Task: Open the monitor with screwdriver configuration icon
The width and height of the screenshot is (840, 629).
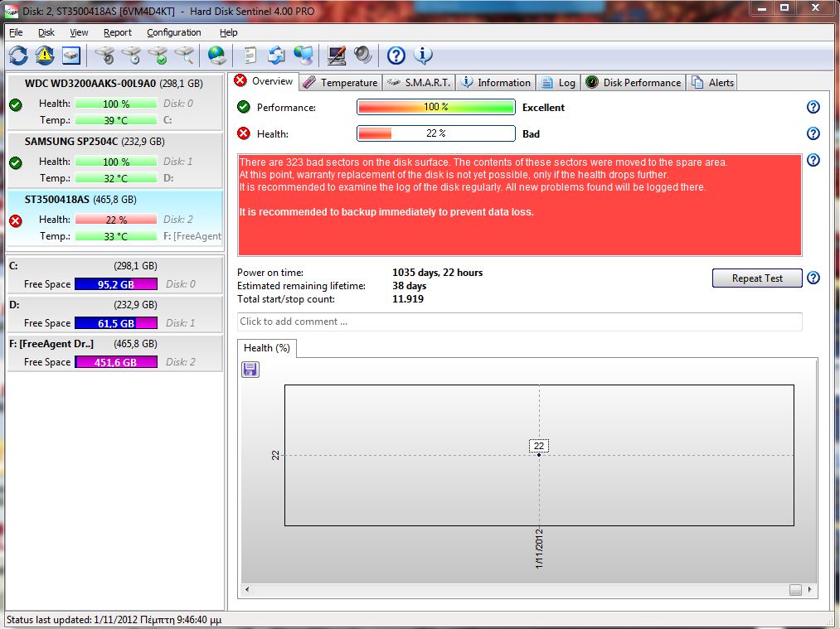Action: pos(337,56)
